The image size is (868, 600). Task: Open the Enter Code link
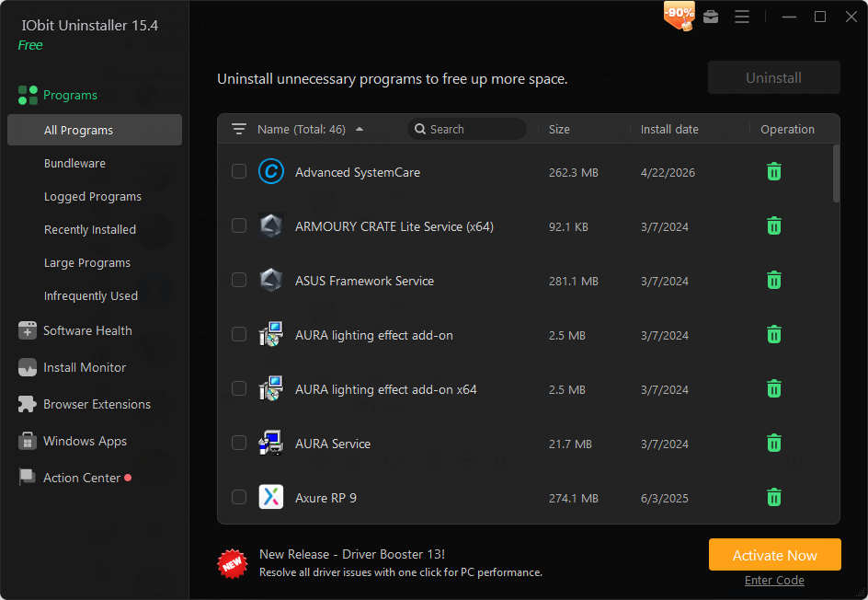click(774, 580)
